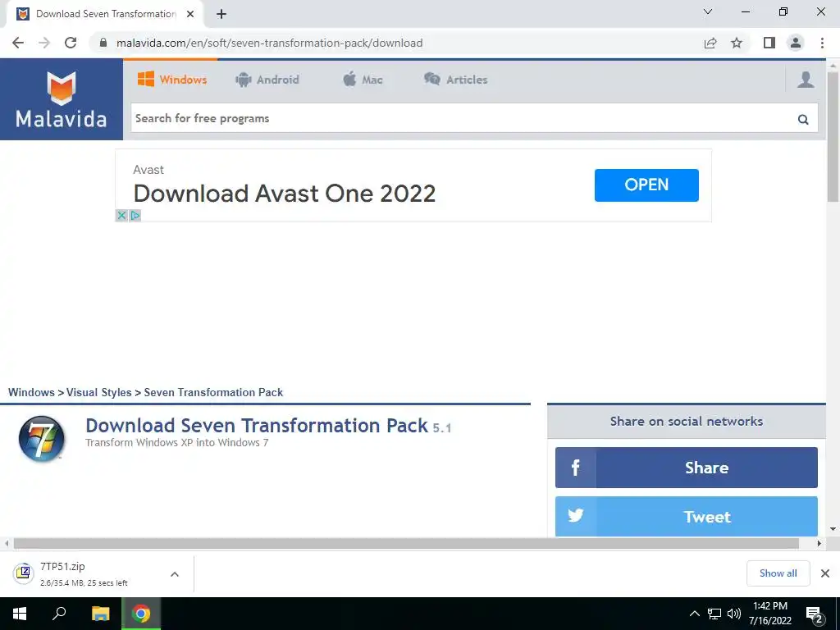
Task: Click the share page icon in address bar
Action: point(710,43)
